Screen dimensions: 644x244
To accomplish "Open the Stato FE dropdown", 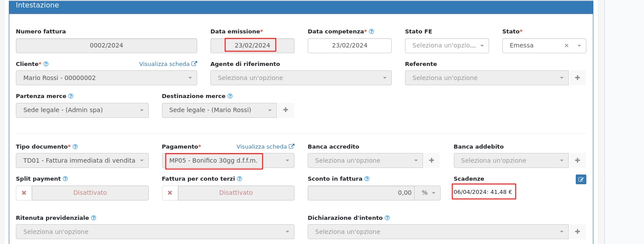I will point(447,46).
